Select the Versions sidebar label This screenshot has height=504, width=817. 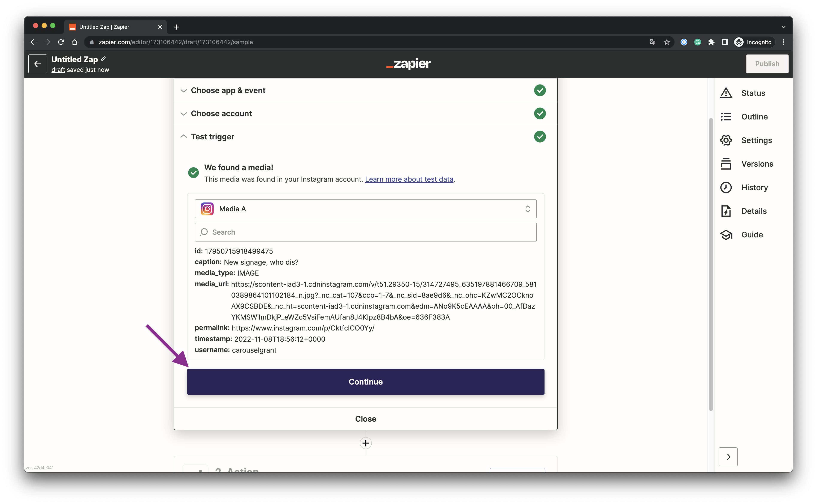tap(757, 164)
